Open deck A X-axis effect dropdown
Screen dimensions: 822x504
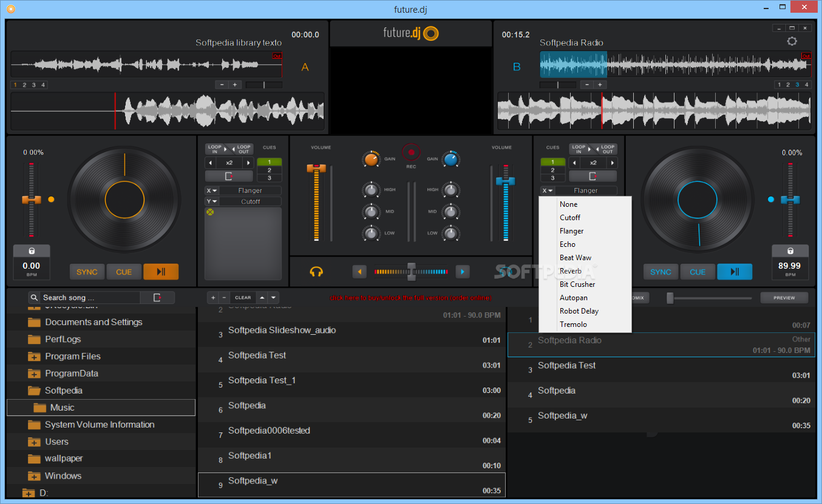212,190
